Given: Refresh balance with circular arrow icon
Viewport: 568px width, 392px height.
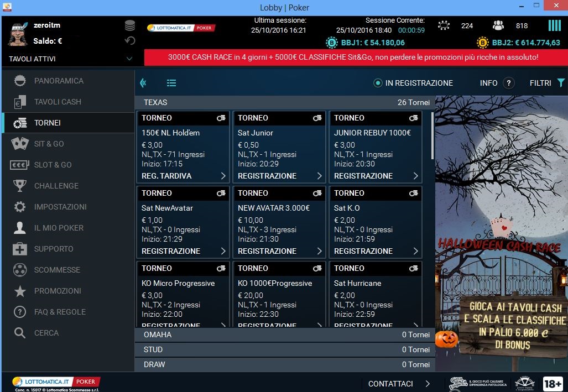Looking at the screenshot, I should 130,40.
